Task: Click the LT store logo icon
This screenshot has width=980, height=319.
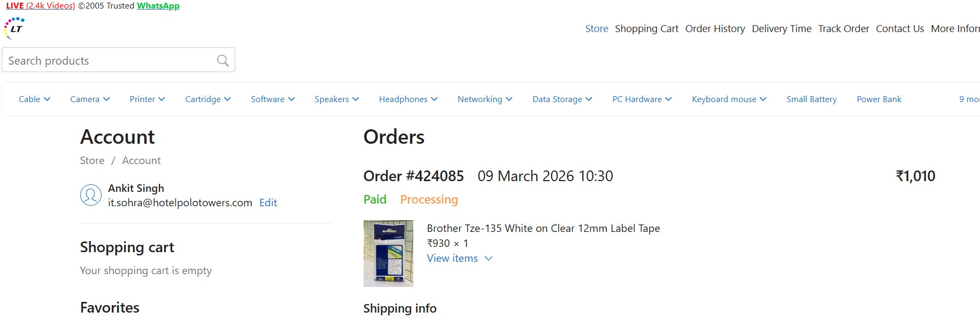Action: point(14,28)
